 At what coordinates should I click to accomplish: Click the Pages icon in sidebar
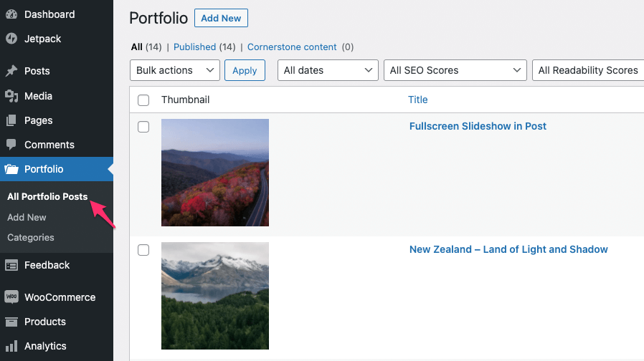tap(11, 120)
